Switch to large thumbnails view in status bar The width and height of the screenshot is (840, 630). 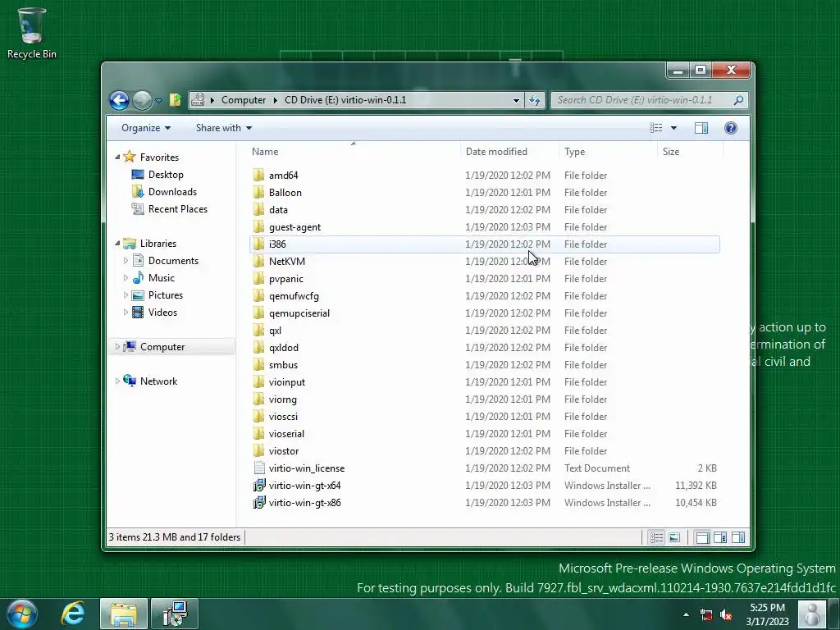[x=674, y=537]
